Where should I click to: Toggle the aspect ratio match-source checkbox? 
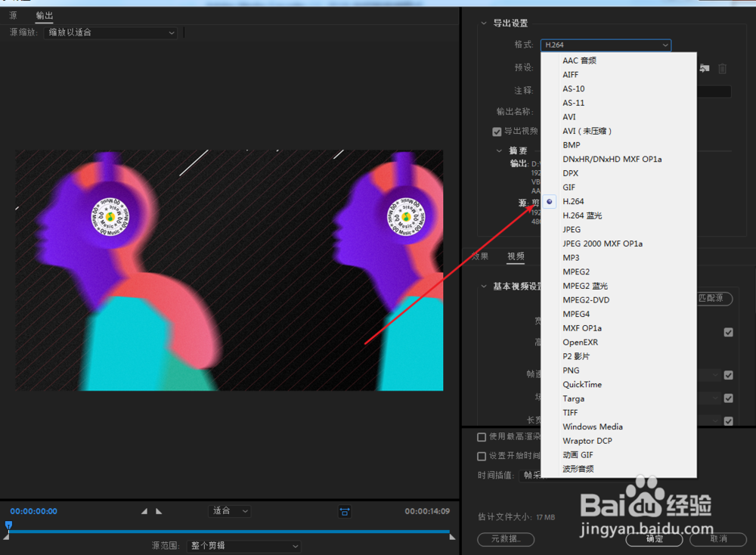(x=729, y=421)
